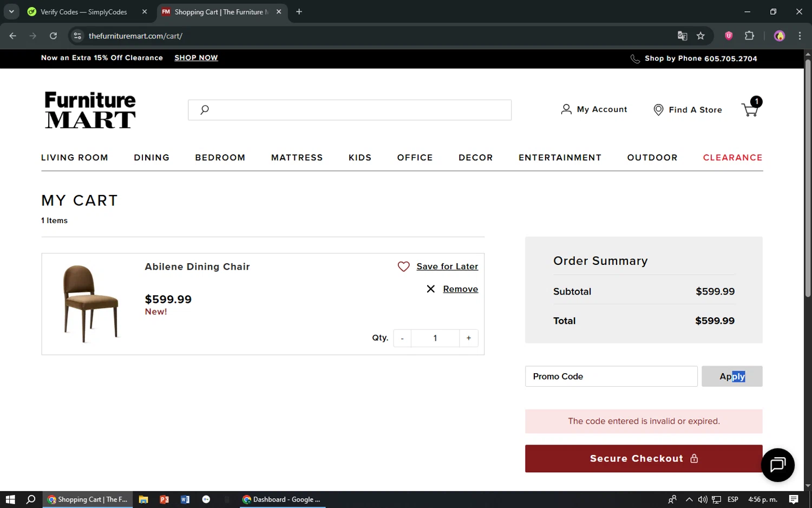Screen dimensions: 812x508
Task: Click the translate page icon in address bar
Action: 682,36
